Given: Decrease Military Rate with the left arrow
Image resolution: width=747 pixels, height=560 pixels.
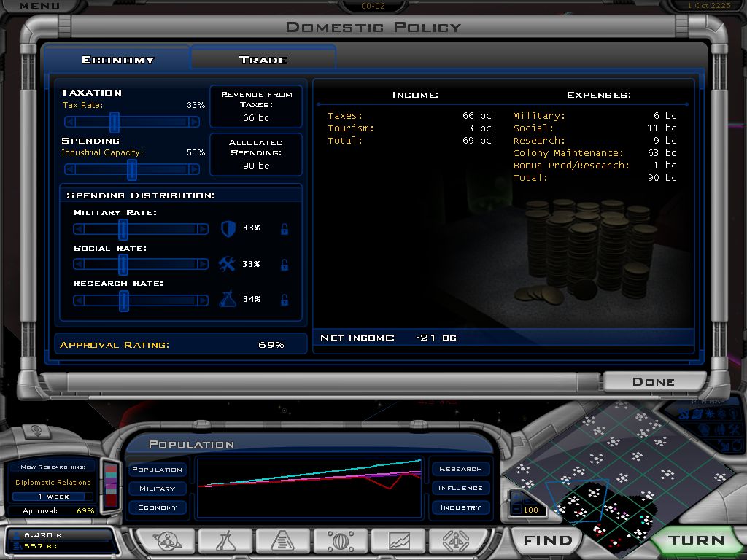Looking at the screenshot, I should [x=79, y=230].
